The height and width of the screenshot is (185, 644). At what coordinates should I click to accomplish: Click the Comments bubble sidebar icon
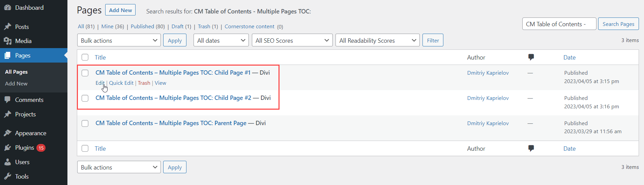click(x=7, y=100)
